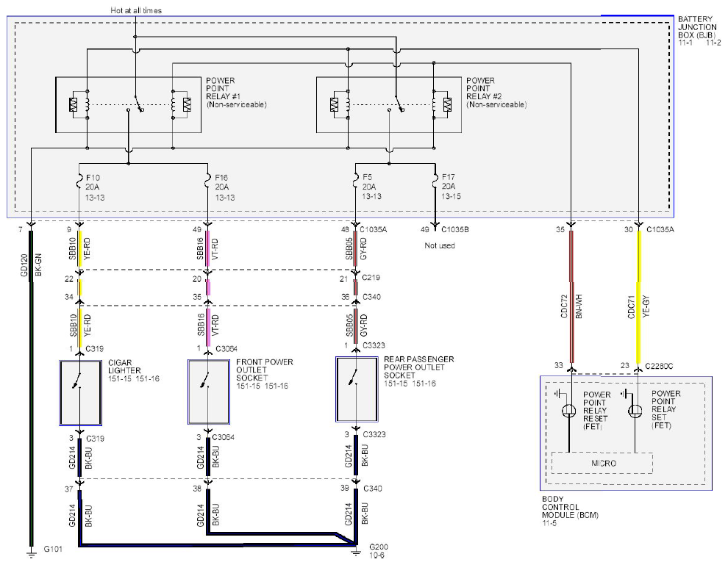Image resolution: width=728 pixels, height=565 pixels.
Task: Select the BATTERY JUNCTION BOX (BJB) label
Action: (696, 27)
